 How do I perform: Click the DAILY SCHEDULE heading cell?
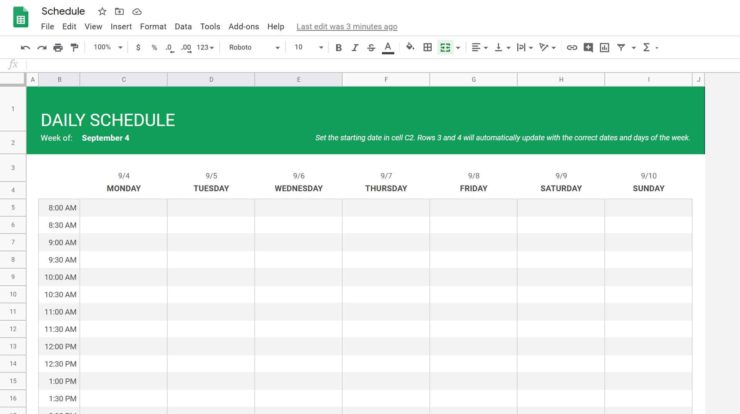[x=108, y=120]
